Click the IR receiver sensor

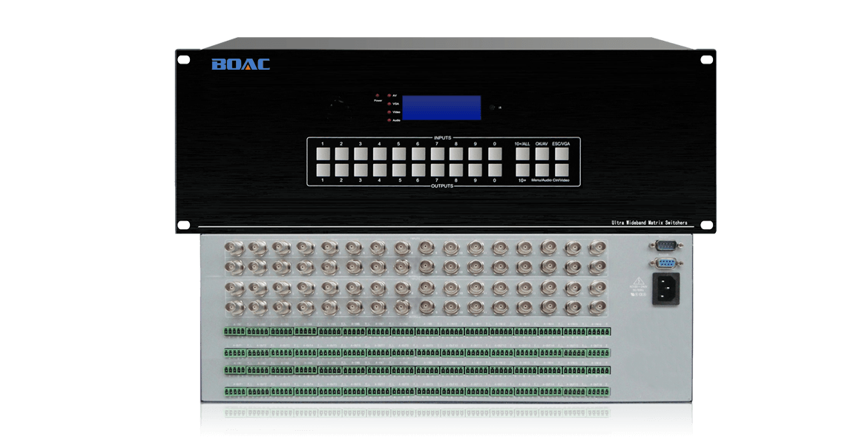pos(492,108)
